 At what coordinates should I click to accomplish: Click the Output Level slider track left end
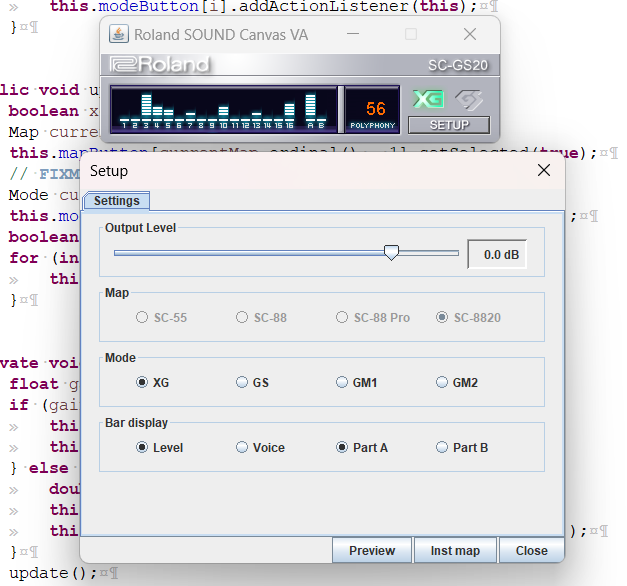(x=117, y=253)
